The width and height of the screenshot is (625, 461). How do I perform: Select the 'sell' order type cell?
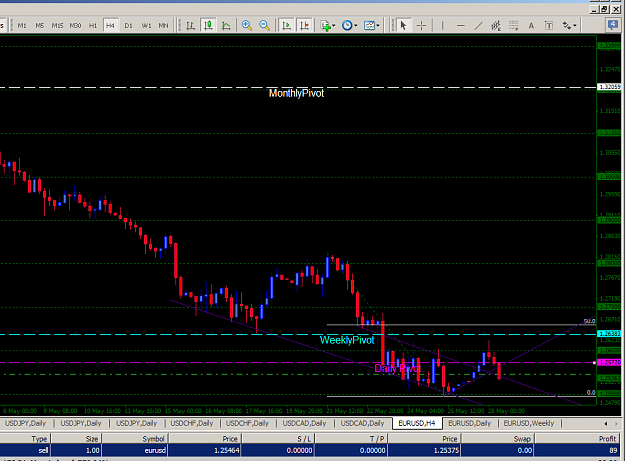coord(25,450)
